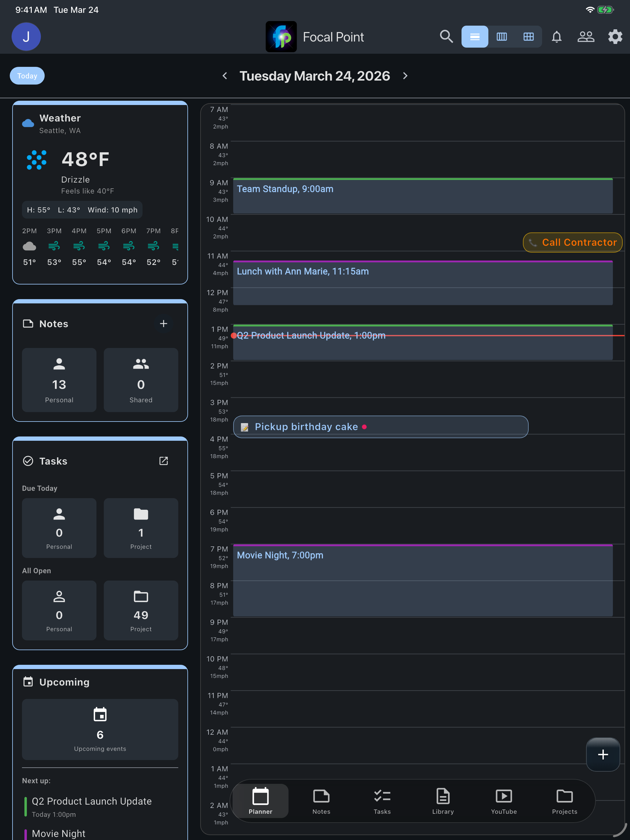The width and height of the screenshot is (630, 840).
Task: Click the red current-time marker dot
Action: 234,335
